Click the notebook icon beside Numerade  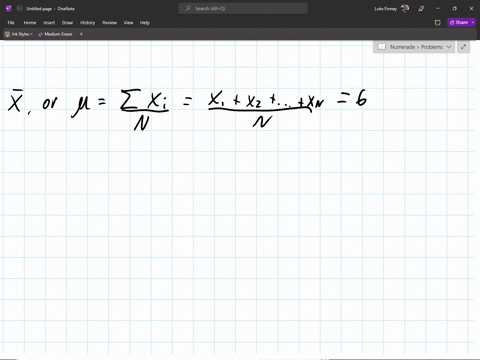[382, 47]
